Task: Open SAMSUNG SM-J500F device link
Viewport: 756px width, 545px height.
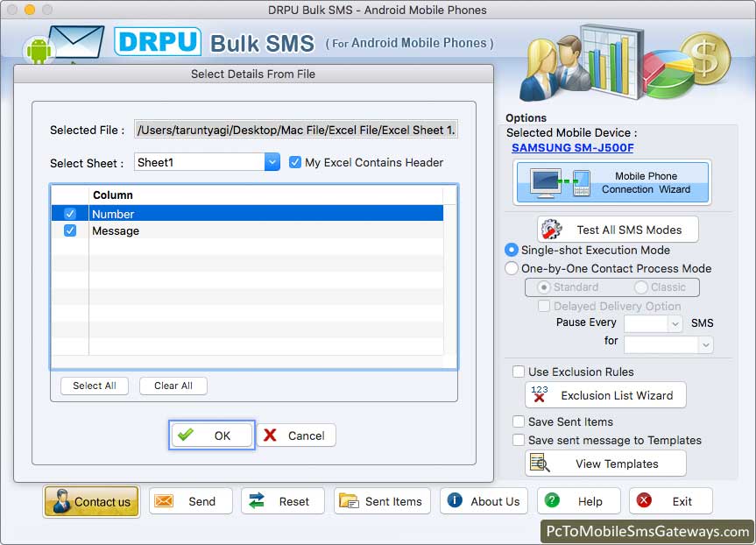Action: [572, 147]
